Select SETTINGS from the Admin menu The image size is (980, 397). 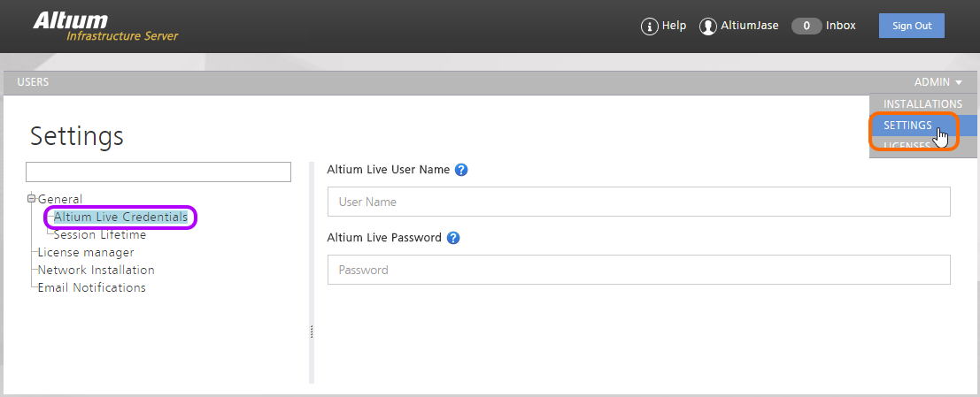point(907,126)
